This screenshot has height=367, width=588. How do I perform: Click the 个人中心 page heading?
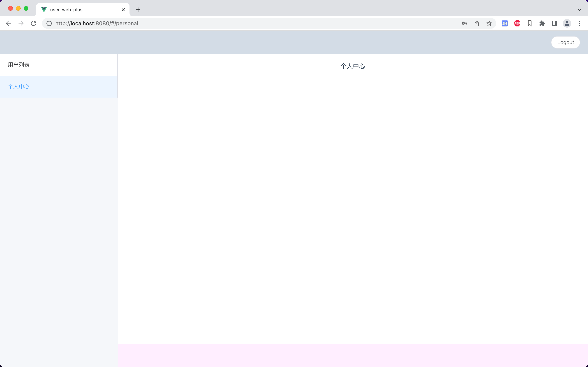[353, 66]
